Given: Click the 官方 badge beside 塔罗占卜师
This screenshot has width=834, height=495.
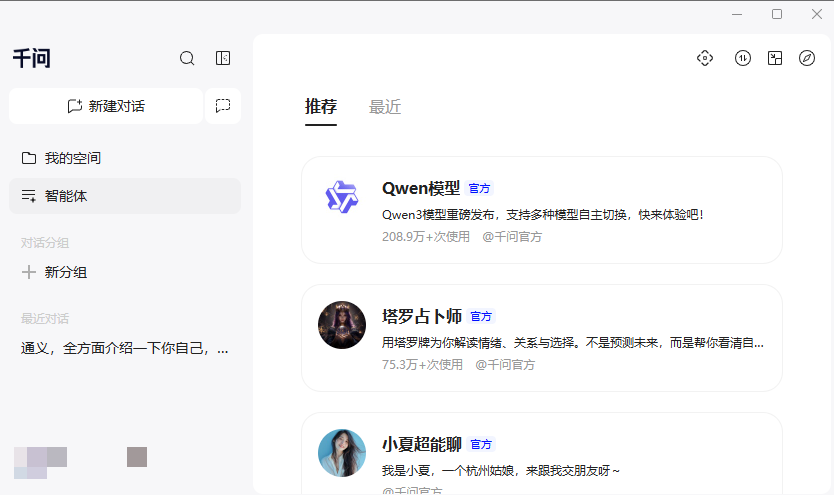Looking at the screenshot, I should coord(481,316).
